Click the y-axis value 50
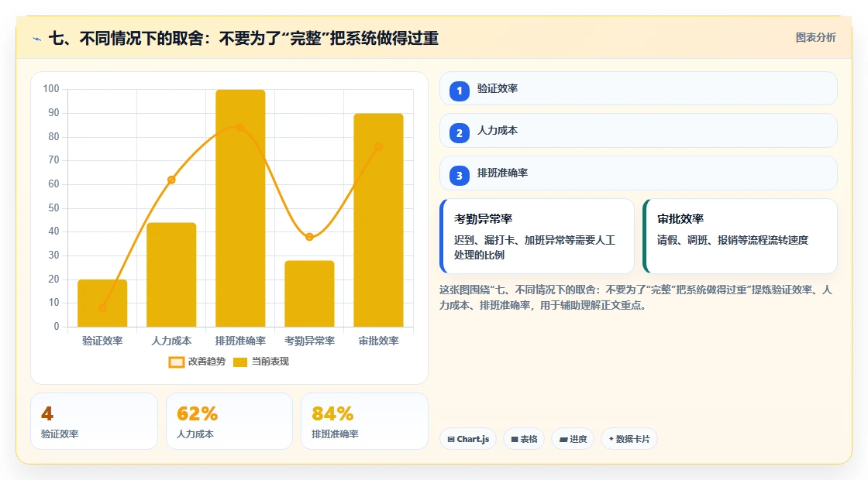Viewport: 868px width, 480px height. (53, 208)
